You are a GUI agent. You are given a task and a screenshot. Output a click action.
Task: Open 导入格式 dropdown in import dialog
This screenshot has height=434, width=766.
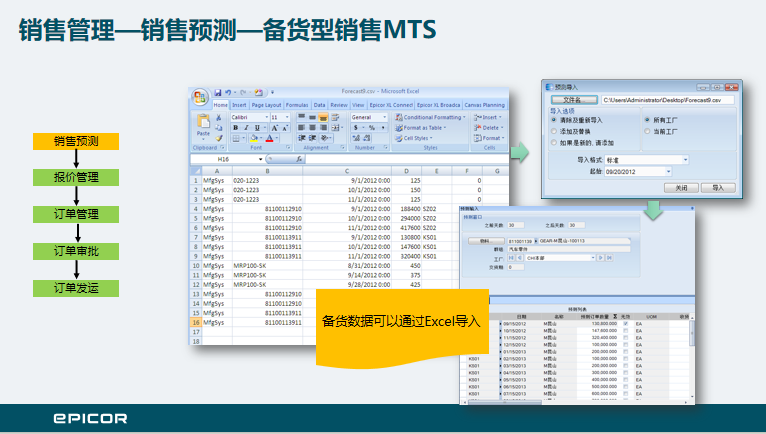(x=685, y=160)
